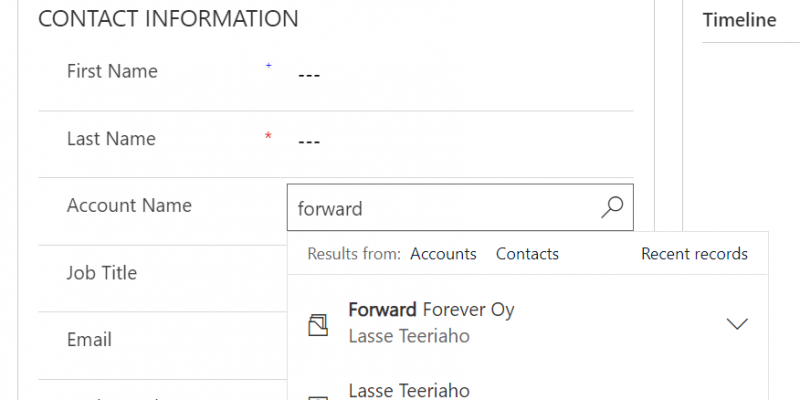Filter lookup results to Accounts
Image resolution: width=800 pixels, height=400 pixels.
coord(443,254)
